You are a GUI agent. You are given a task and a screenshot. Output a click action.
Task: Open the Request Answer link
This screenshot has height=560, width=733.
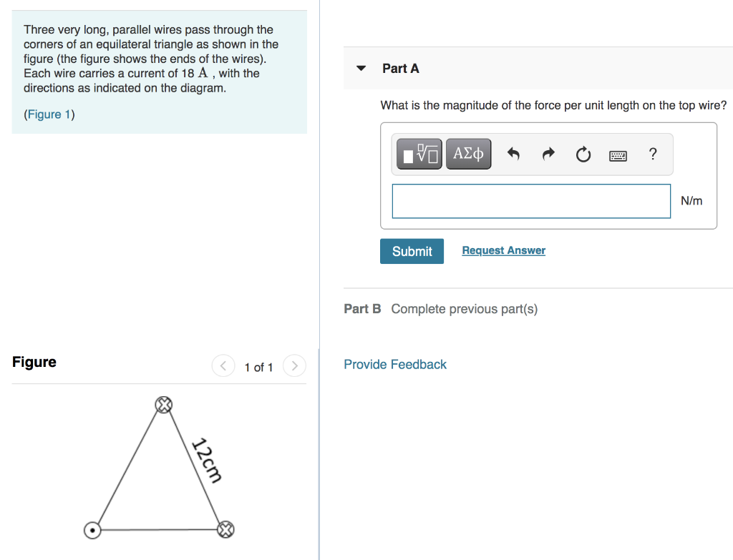pos(503,250)
